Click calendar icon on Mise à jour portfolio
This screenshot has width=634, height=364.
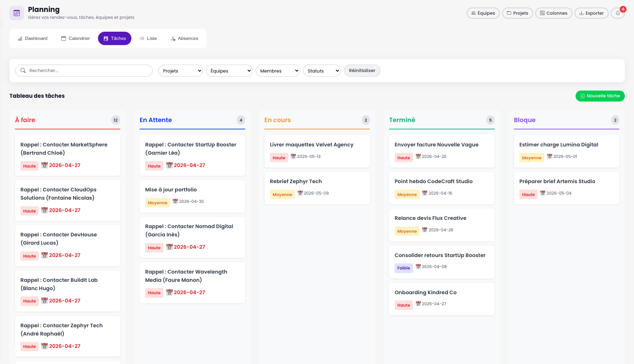[x=175, y=201]
